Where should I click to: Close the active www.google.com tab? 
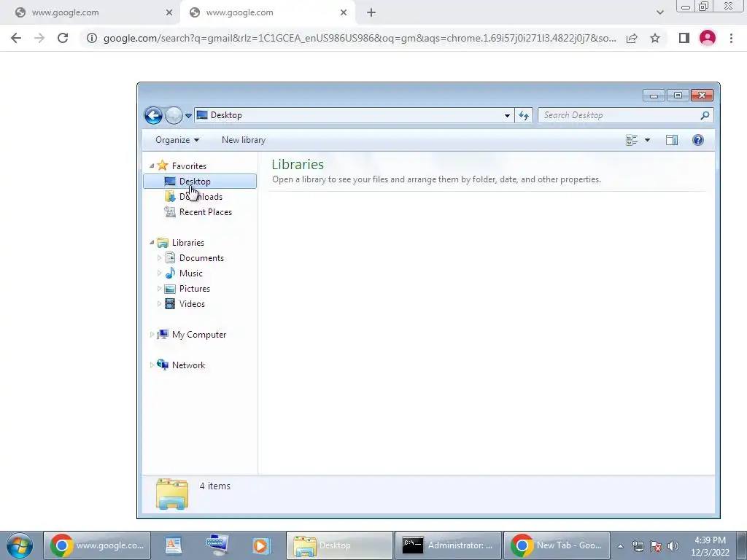pyautogui.click(x=344, y=13)
